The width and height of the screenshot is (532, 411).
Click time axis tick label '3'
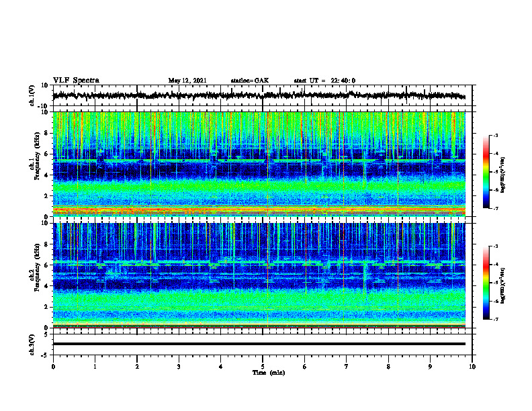[179, 367]
